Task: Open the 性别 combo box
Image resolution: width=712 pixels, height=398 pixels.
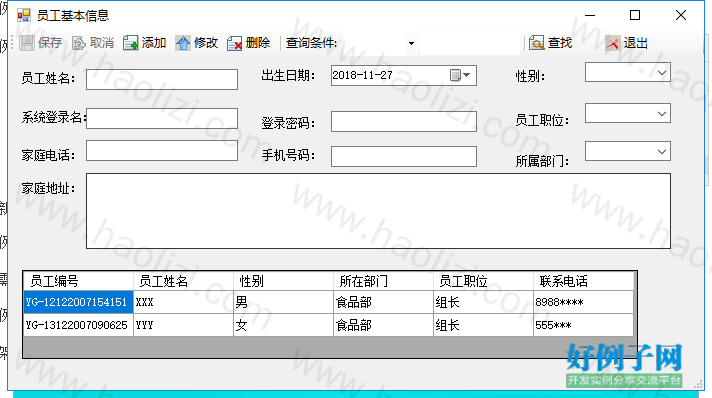Action: (628, 73)
